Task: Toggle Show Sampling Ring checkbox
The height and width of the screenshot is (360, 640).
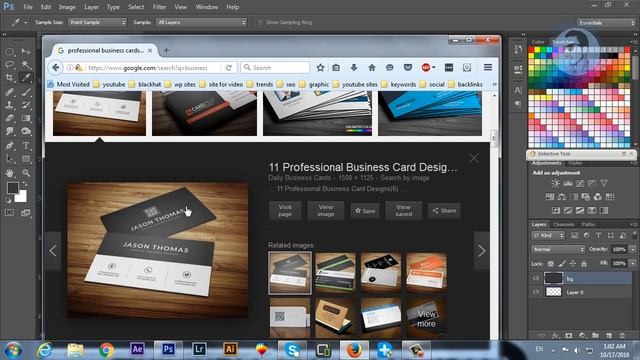Action: pos(260,22)
